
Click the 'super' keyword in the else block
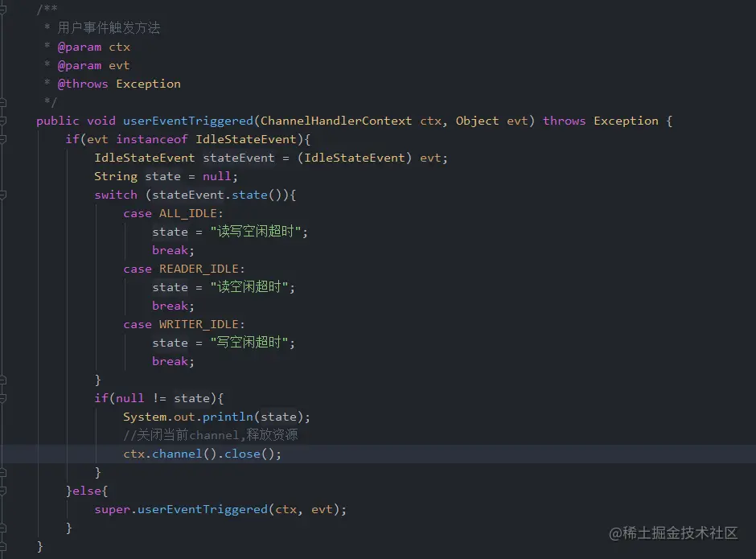point(113,510)
